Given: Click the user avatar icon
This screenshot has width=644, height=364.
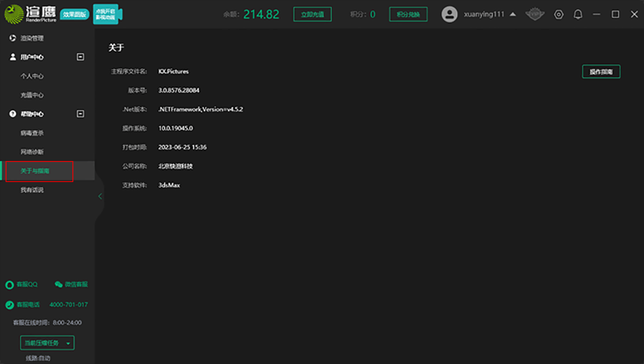Looking at the screenshot, I should click(450, 14).
